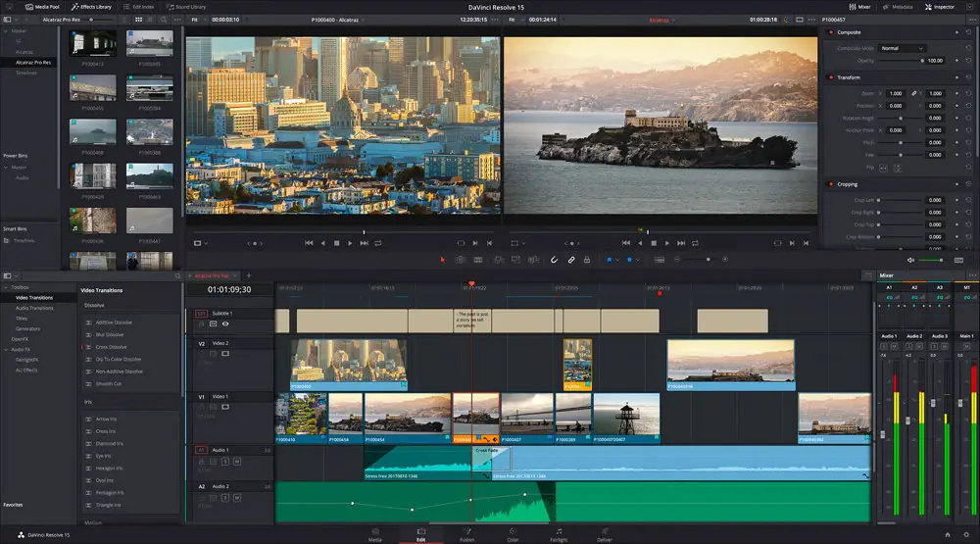Switch to the Color page tab

tap(513, 535)
